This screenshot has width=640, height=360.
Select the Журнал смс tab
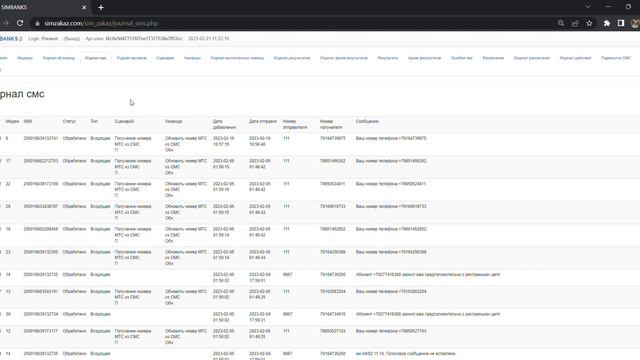pyautogui.click(x=96, y=58)
